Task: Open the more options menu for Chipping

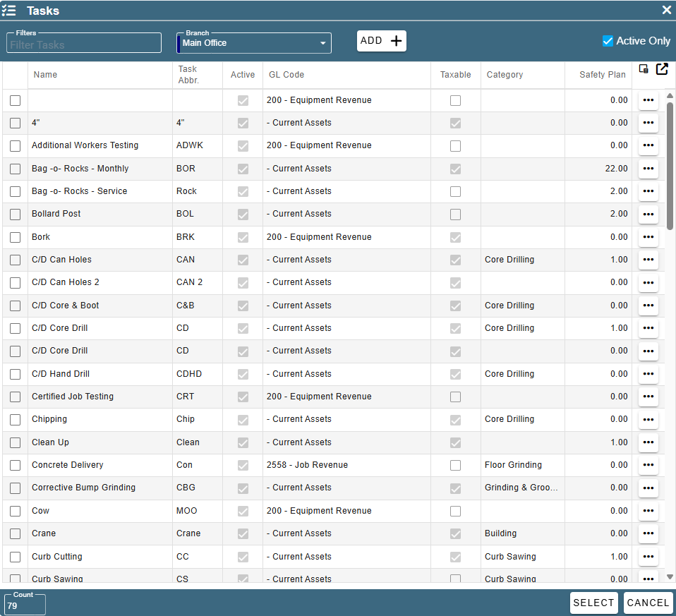Action: (x=648, y=419)
